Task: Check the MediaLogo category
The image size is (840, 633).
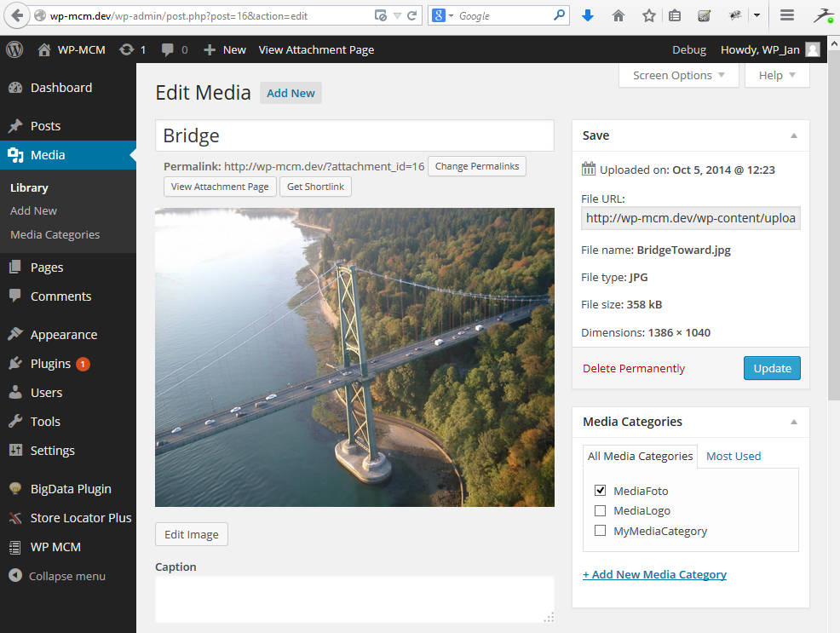Action: (x=601, y=511)
